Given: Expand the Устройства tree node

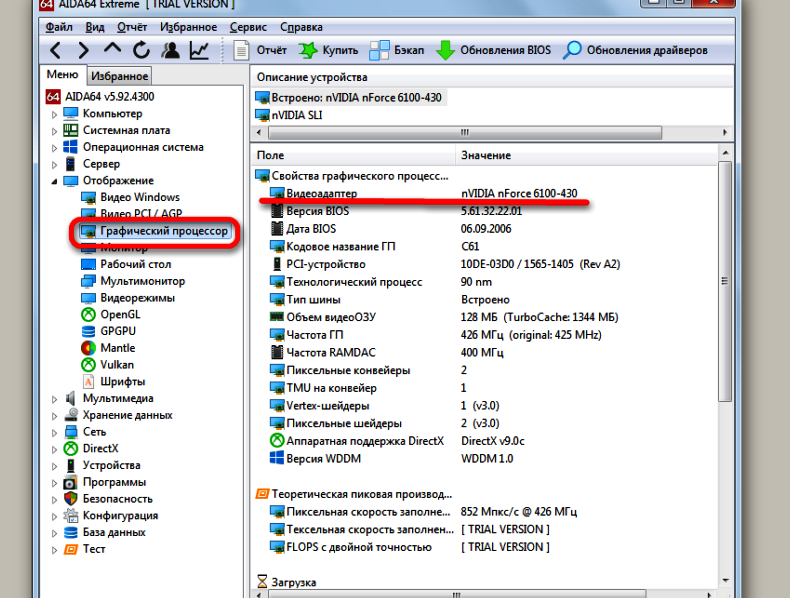Looking at the screenshot, I should point(54,466).
